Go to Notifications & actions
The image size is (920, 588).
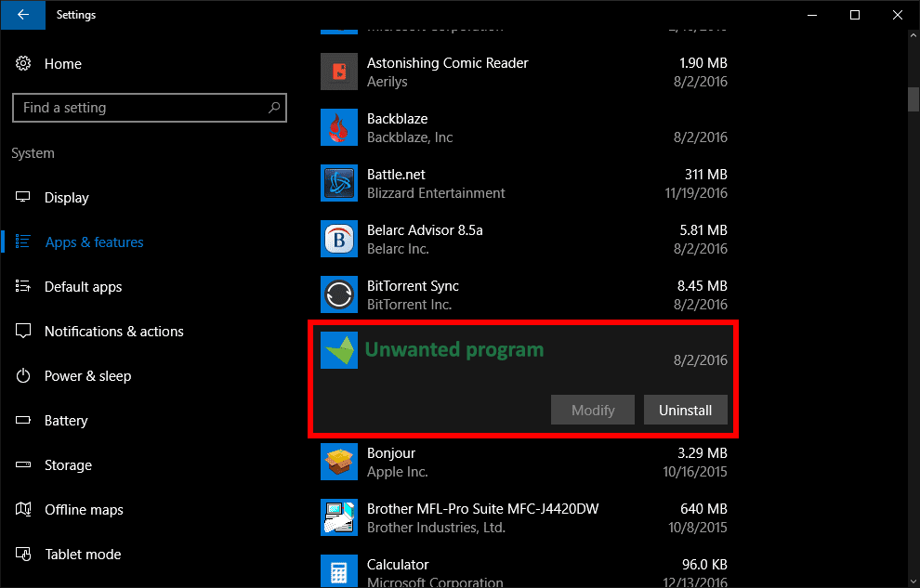[x=113, y=332]
